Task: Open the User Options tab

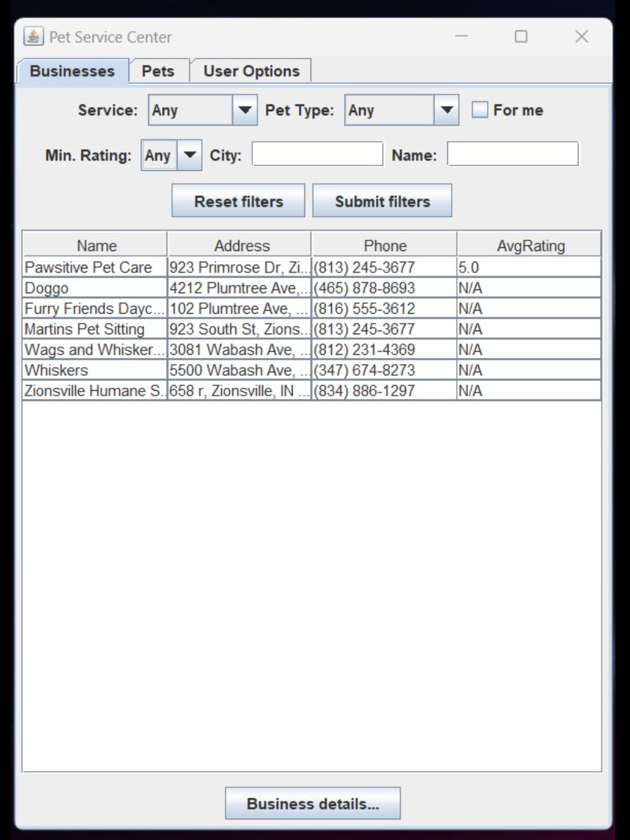Action: tap(251, 71)
